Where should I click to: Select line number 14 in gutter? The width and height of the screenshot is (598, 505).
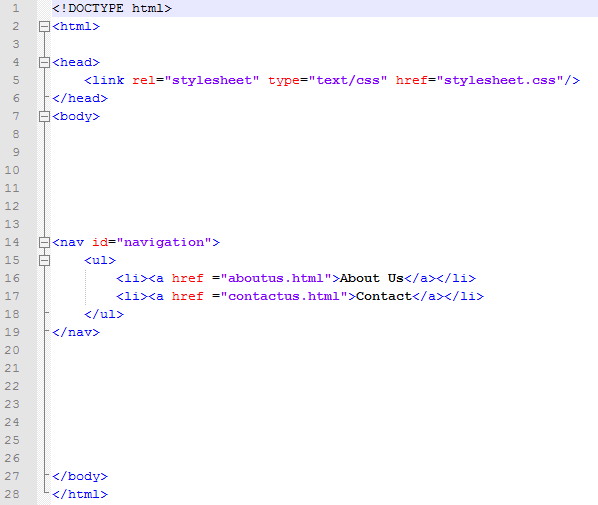pos(12,242)
